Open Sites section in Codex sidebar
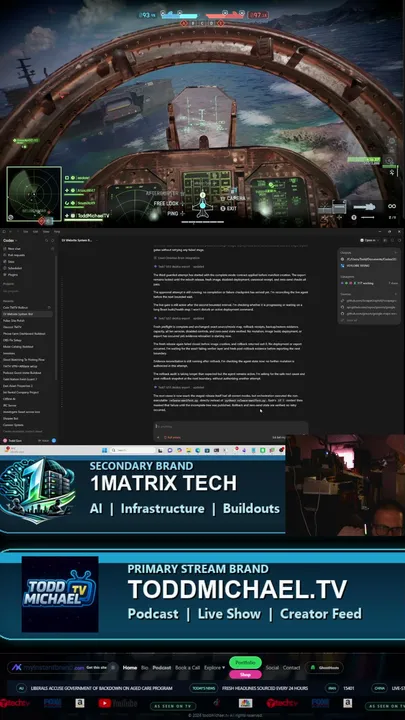405x720 pixels. [x=11, y=261]
